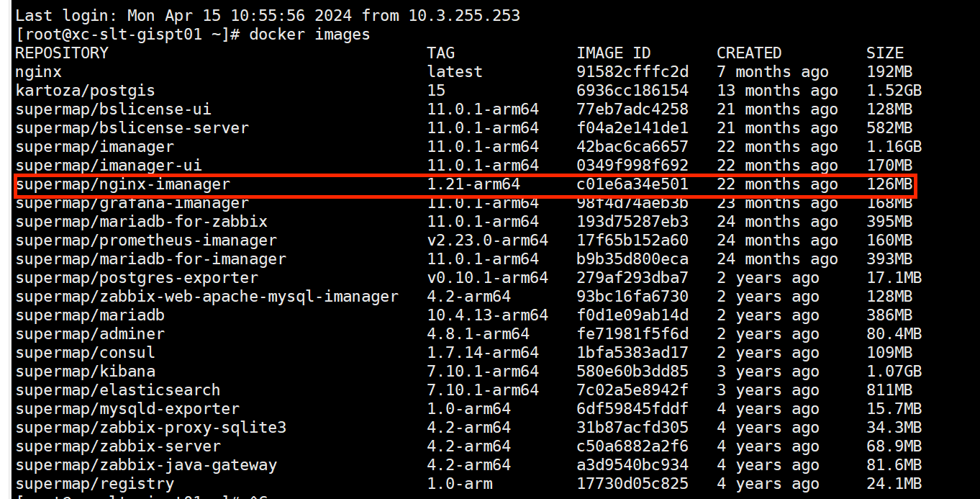Click the 'latest' tag of nginx
Viewport: 980px width, 499px height.
click(x=455, y=72)
